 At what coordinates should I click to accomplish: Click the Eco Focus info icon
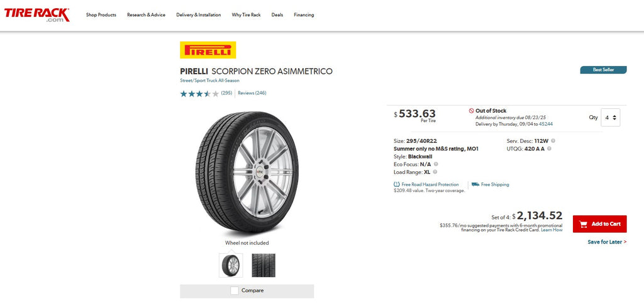pos(436,164)
